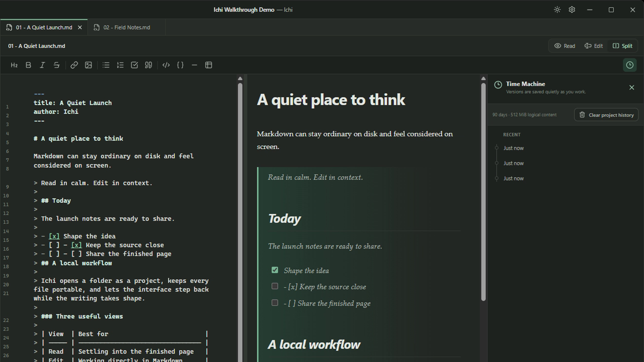
Task: Click the [x] marker on 'Shape the idea' line
Action: pyautogui.click(x=54, y=237)
